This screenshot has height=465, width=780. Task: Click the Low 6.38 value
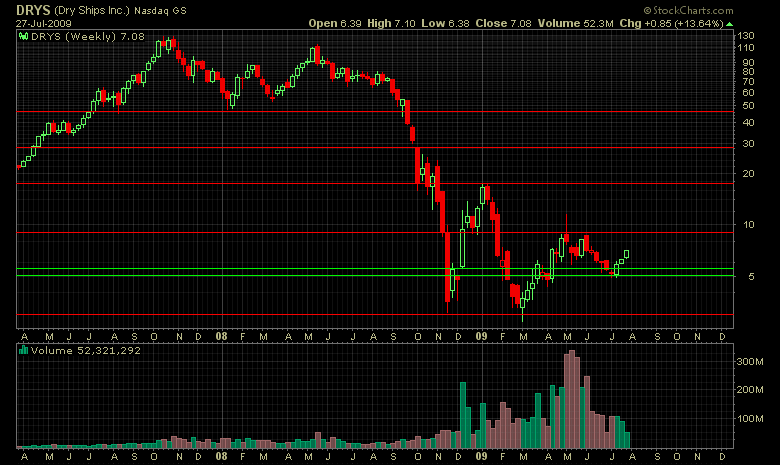[x=445, y=23]
